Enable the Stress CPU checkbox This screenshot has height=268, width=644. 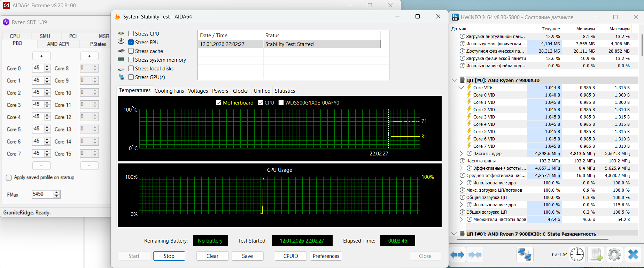131,33
